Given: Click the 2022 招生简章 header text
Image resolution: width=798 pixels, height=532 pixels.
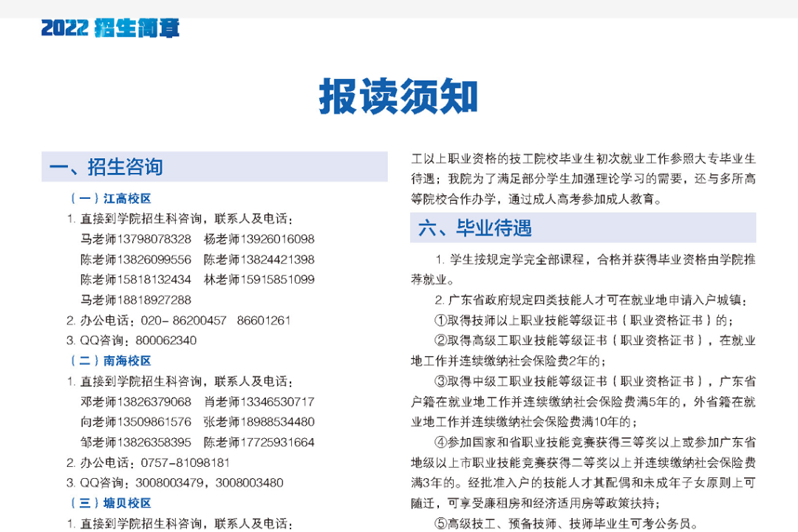Looking at the screenshot, I should tap(110, 28).
